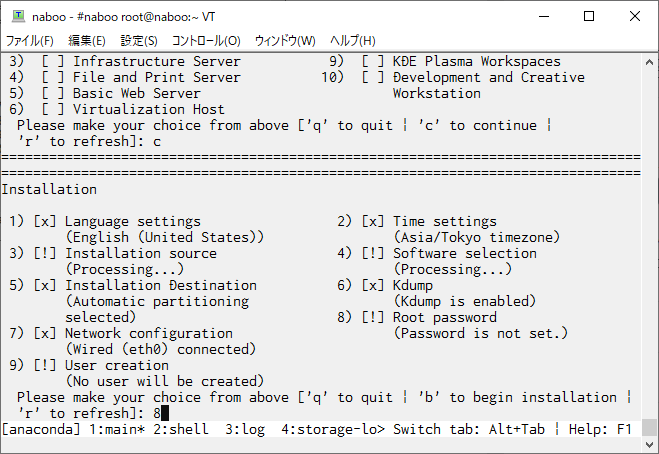The image size is (659, 454).
Task: Open the コントロール(O) menu
Action: [206, 41]
